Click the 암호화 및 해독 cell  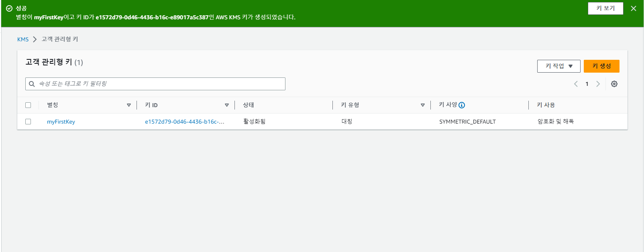point(556,122)
